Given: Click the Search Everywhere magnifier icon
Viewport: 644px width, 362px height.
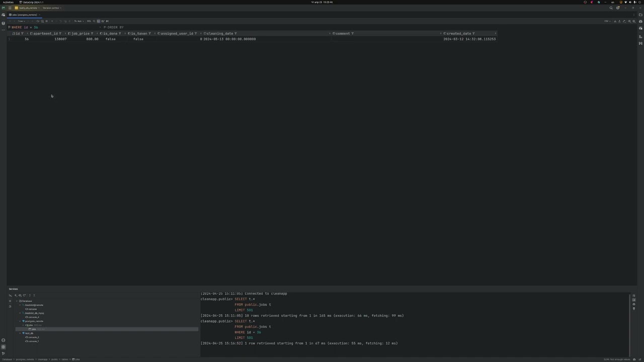Looking at the screenshot, I should click(x=611, y=8).
